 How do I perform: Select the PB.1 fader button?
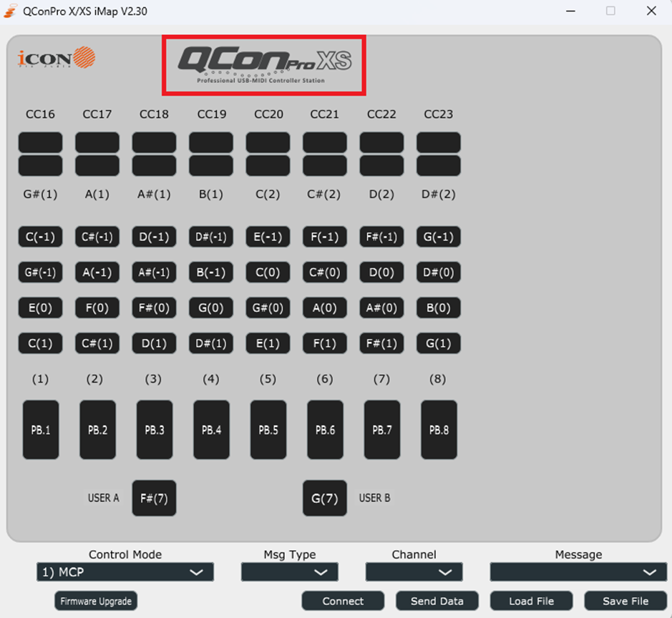(41, 430)
